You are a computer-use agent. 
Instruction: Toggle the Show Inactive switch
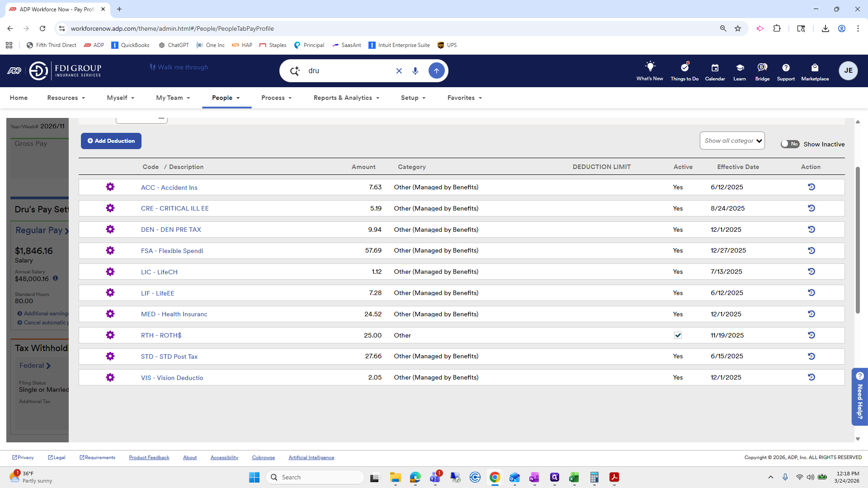click(790, 144)
